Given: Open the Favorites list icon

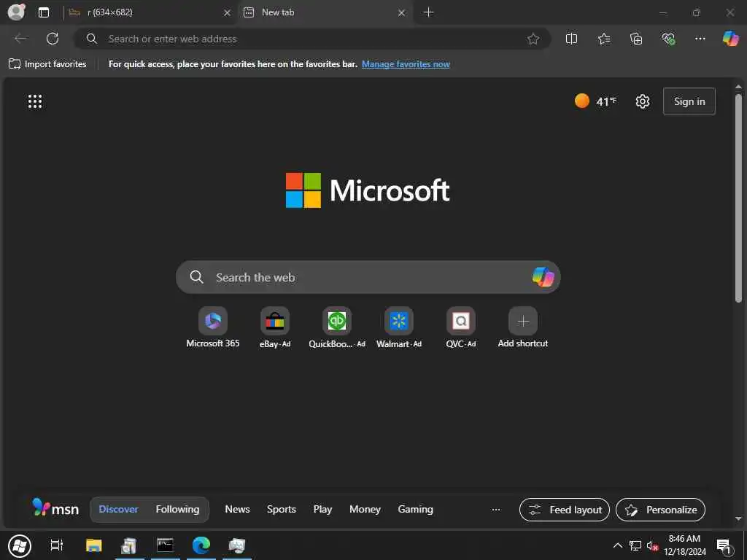Looking at the screenshot, I should coord(603,39).
